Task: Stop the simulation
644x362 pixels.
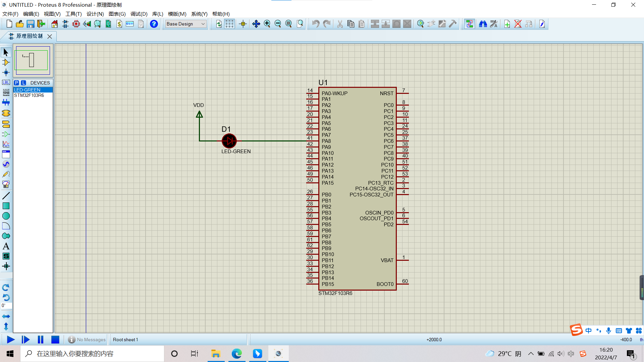Action: tap(55, 340)
